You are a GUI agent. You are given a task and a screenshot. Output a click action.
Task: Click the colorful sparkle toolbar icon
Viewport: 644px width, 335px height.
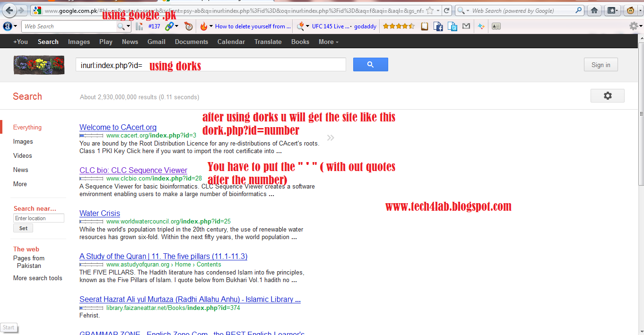pos(481,26)
